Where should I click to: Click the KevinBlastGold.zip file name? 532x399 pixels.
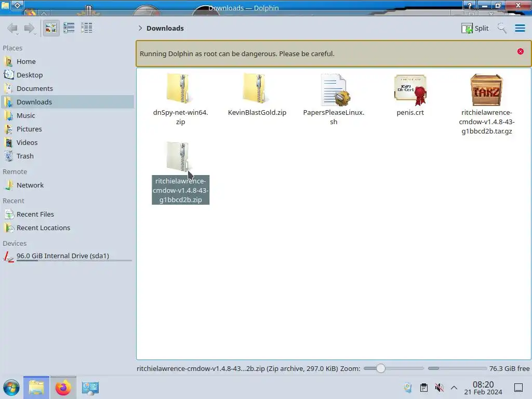point(257,112)
